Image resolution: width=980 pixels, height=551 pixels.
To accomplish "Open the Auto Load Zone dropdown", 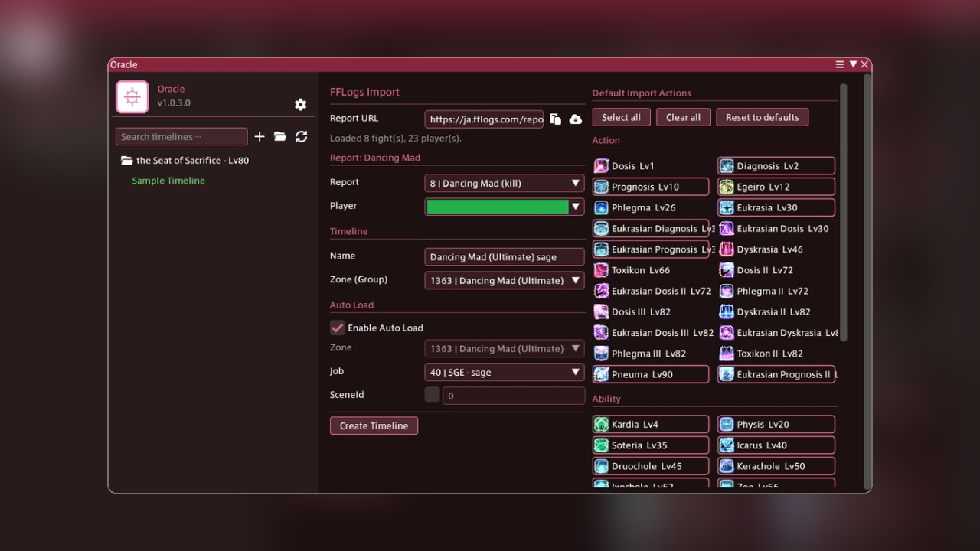I will [x=505, y=348].
